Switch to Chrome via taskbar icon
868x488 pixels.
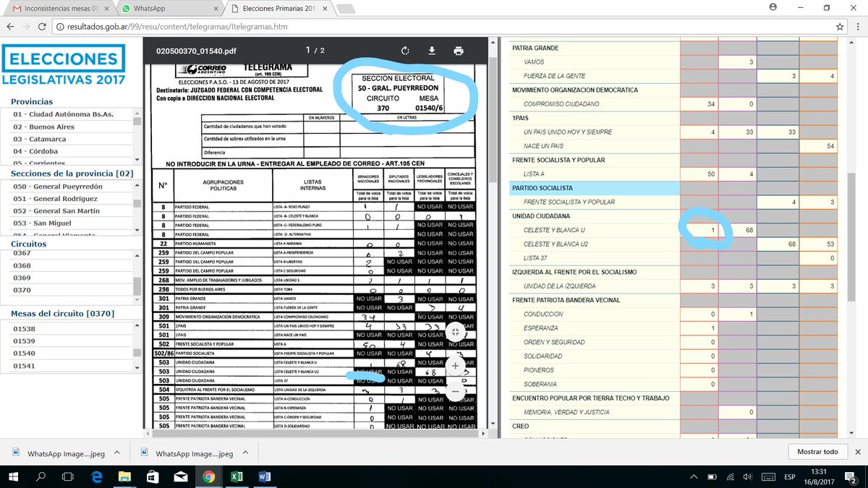pyautogui.click(x=208, y=476)
